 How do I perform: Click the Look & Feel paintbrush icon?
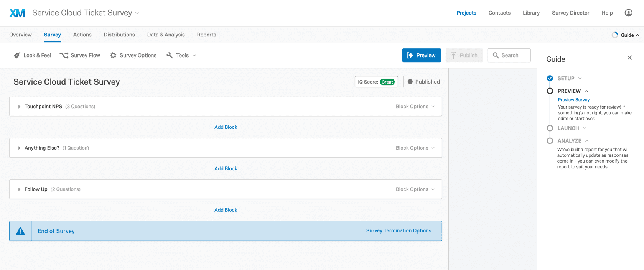tap(17, 55)
